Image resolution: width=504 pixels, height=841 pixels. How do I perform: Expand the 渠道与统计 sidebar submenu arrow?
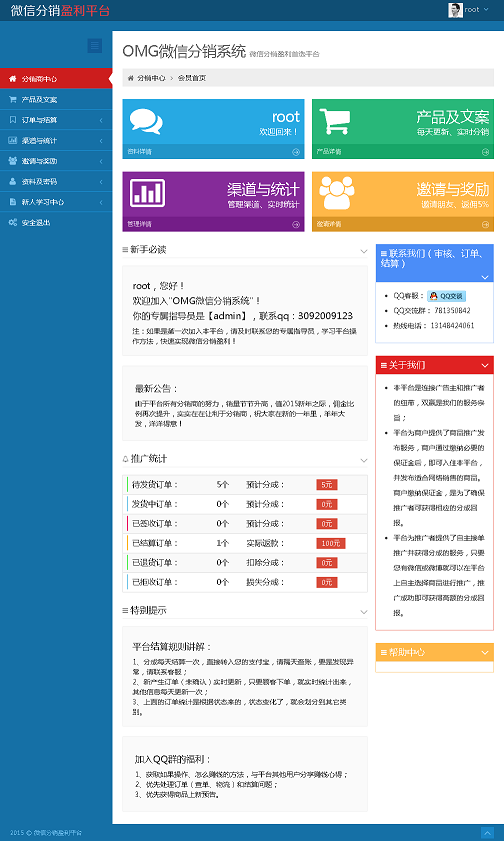click(x=101, y=141)
